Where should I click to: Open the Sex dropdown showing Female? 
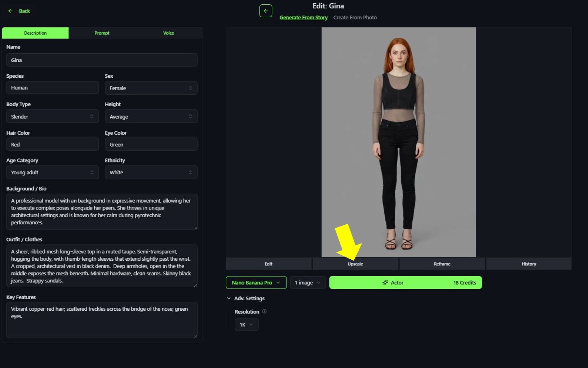[151, 88]
